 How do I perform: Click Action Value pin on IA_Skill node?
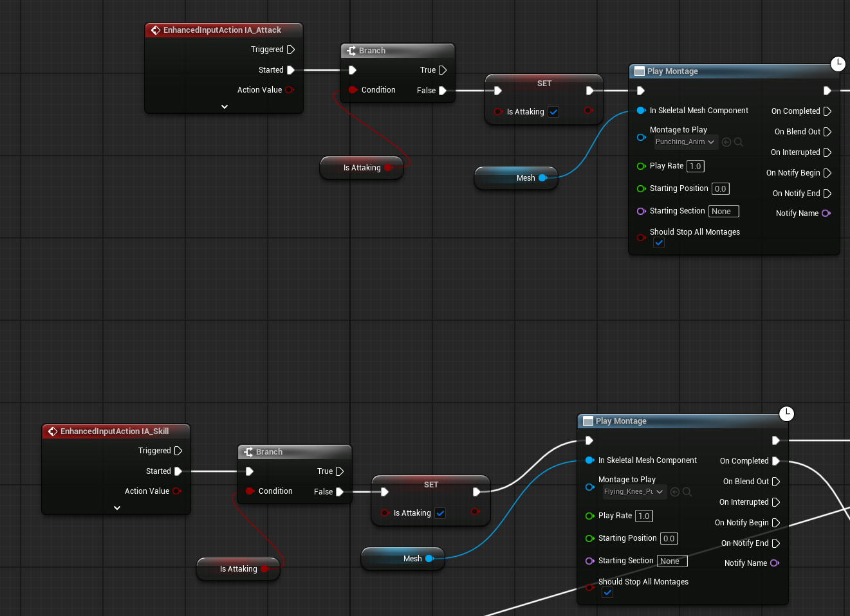pyautogui.click(x=177, y=491)
